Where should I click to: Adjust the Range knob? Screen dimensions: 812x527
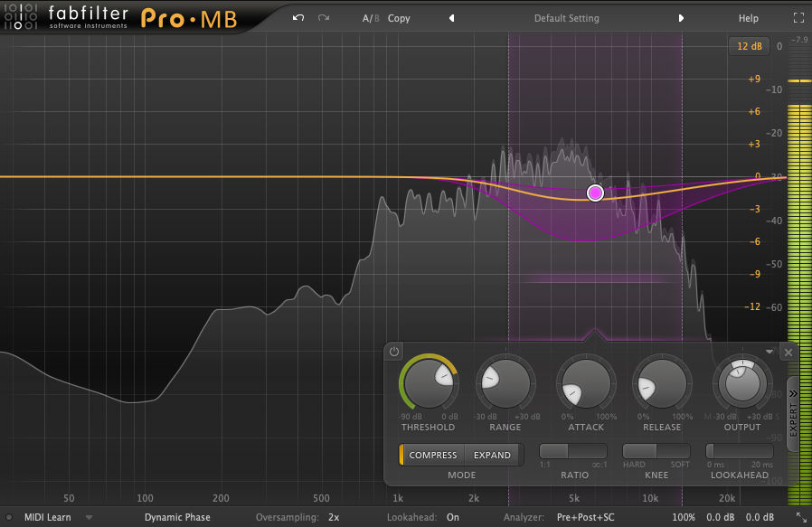505,384
